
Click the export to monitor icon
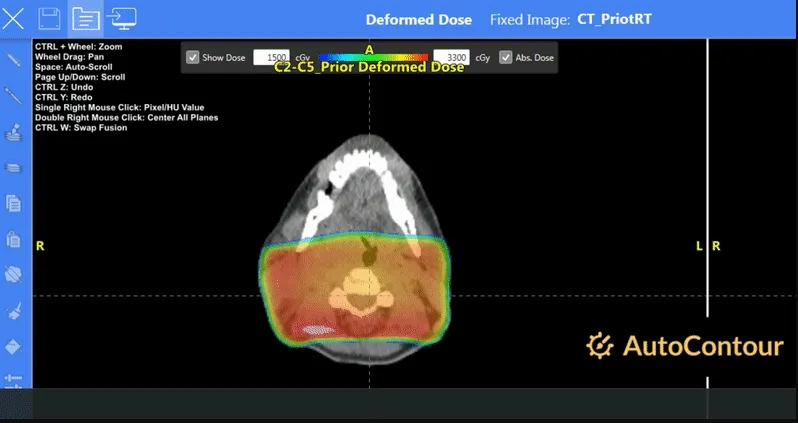121,19
